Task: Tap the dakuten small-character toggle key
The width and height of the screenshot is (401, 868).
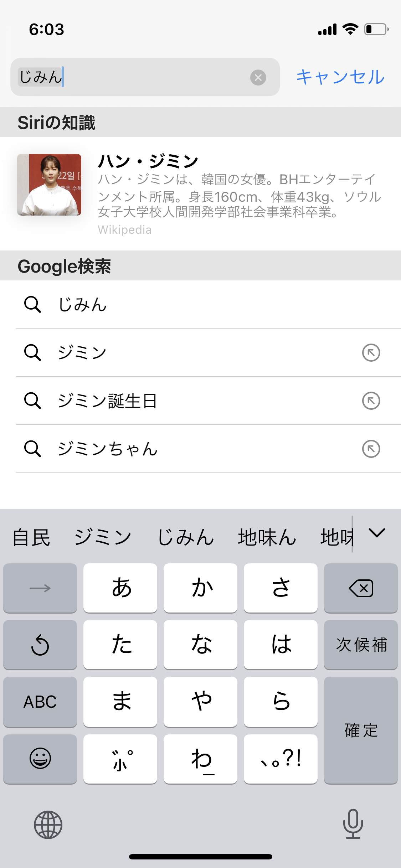Action: 120,759
